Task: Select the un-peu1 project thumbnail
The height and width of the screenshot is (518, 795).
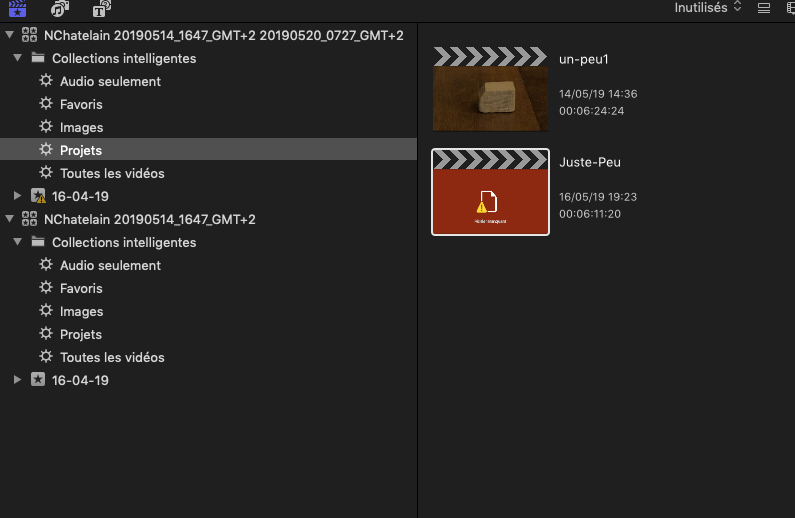Action: (490, 89)
